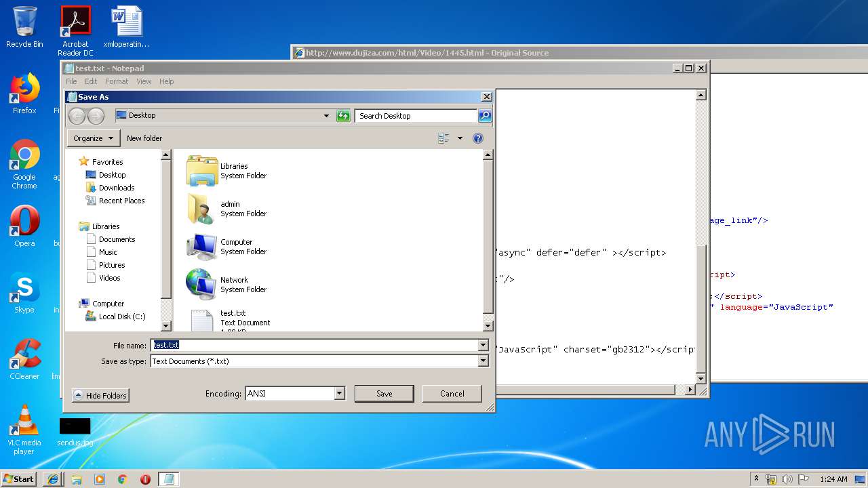The image size is (868, 488).
Task: Open Chrome from the taskbar
Action: [x=123, y=479]
